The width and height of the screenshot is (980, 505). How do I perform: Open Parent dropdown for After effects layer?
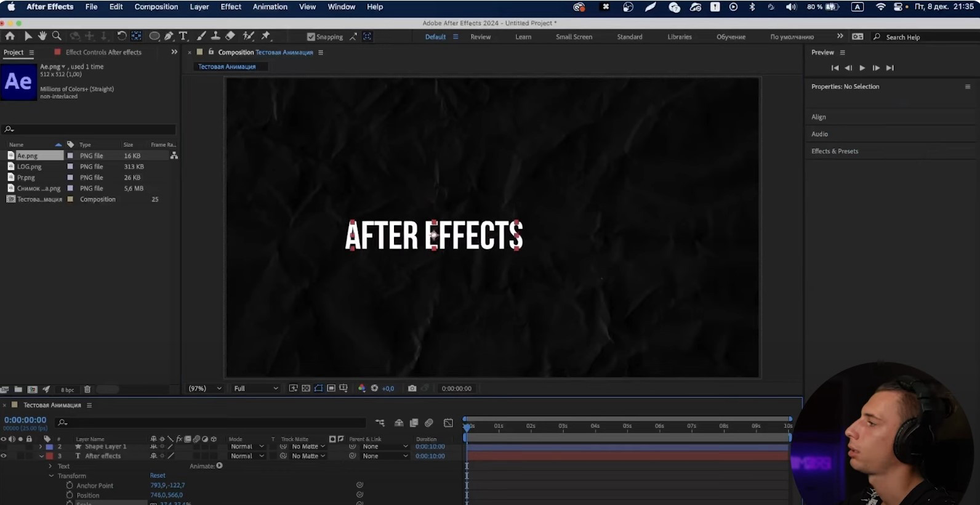(x=385, y=456)
